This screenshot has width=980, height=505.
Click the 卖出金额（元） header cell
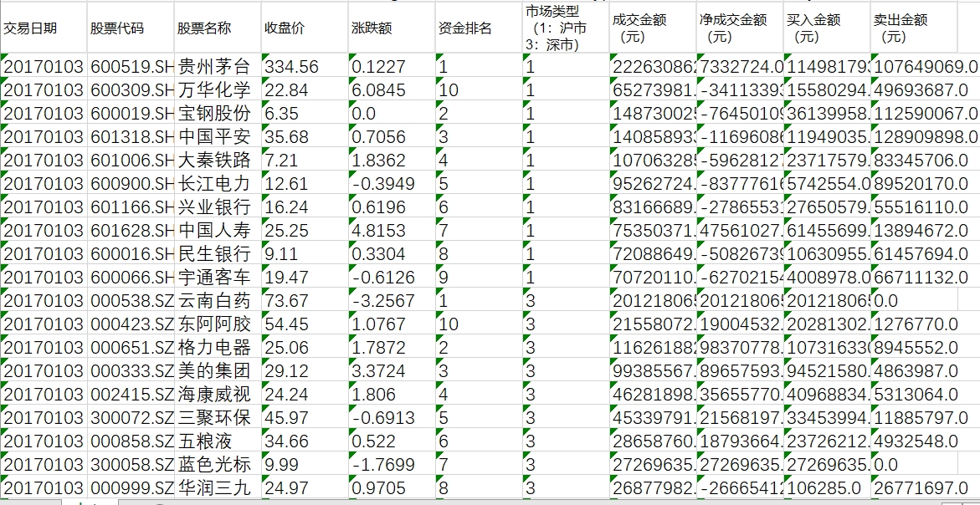click(x=913, y=28)
